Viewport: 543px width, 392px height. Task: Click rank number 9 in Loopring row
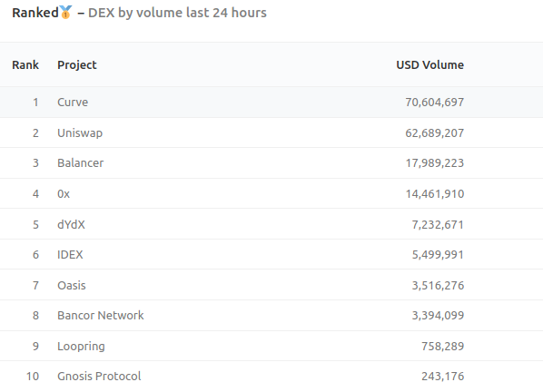coord(35,346)
